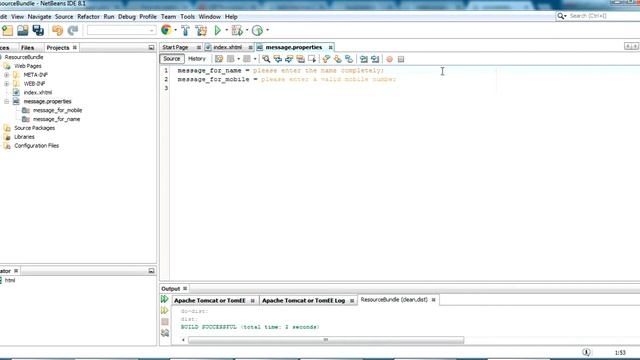Viewport: 640px width, 360px height.
Task: Switch to the Files panel tab
Action: coord(27,48)
